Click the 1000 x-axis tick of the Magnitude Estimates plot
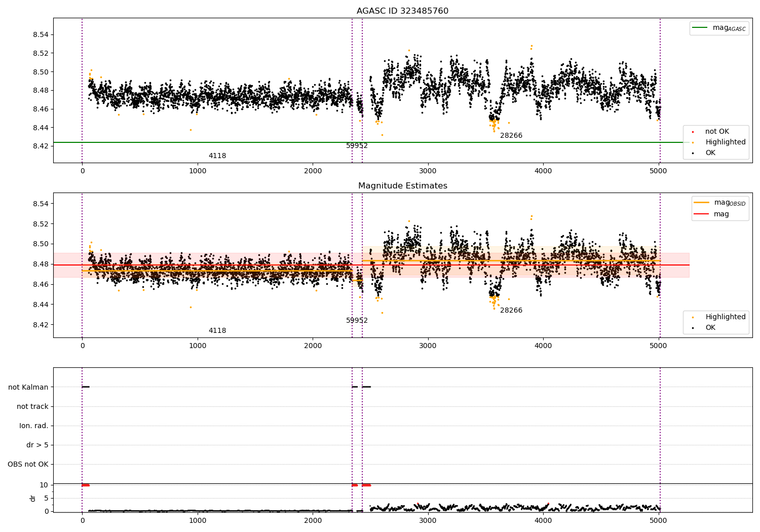The width and height of the screenshot is (760, 532). pos(198,346)
